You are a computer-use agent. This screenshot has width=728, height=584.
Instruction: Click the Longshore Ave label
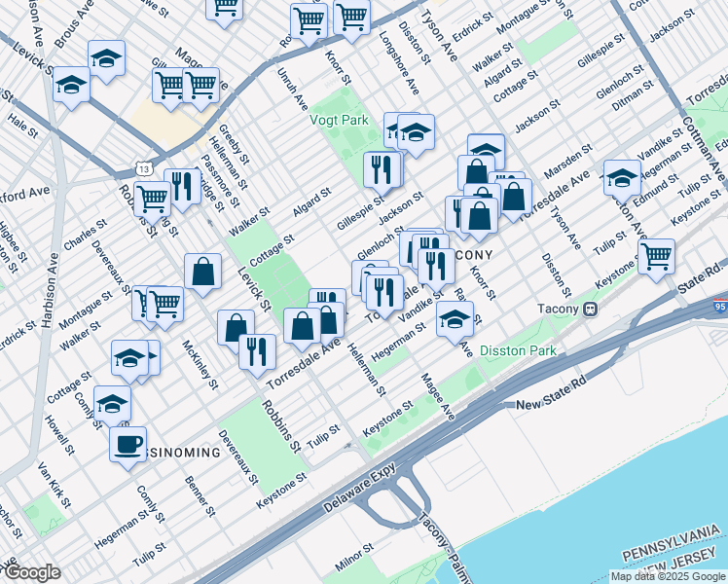click(399, 63)
